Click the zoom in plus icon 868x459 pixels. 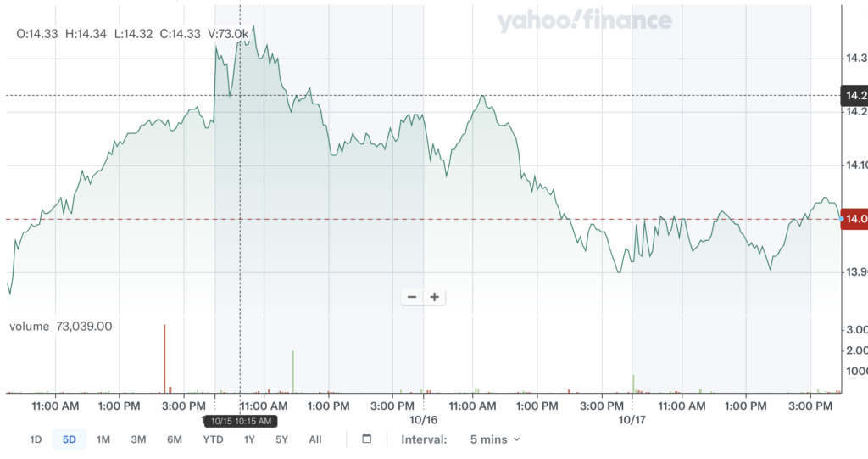pos(435,297)
